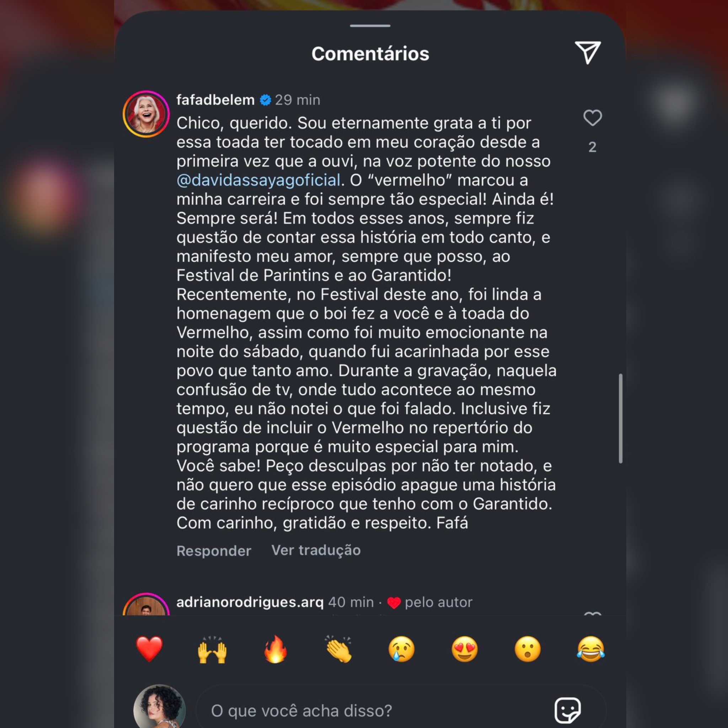Insert the fire emoji
Viewport: 728px width, 728px height.
click(x=275, y=649)
